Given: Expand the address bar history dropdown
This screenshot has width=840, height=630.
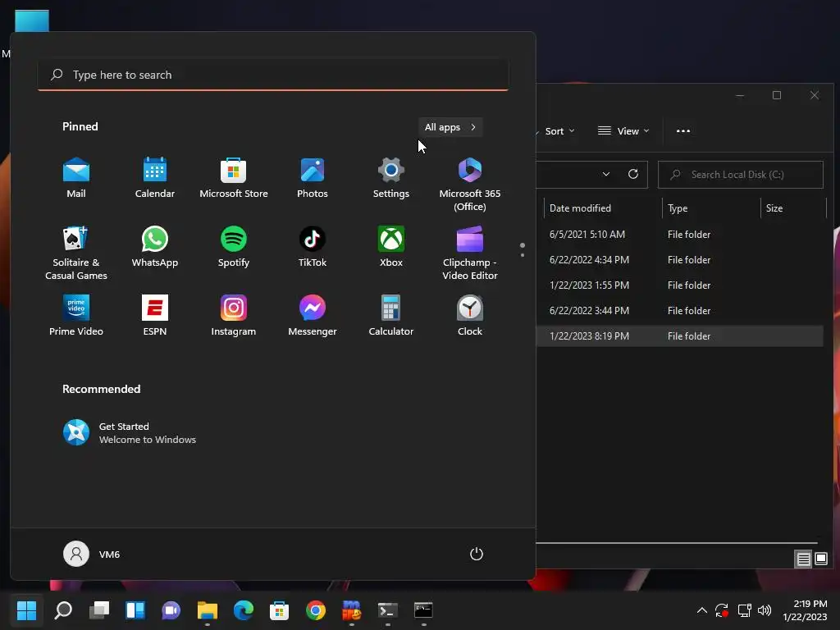Looking at the screenshot, I should coord(606,174).
